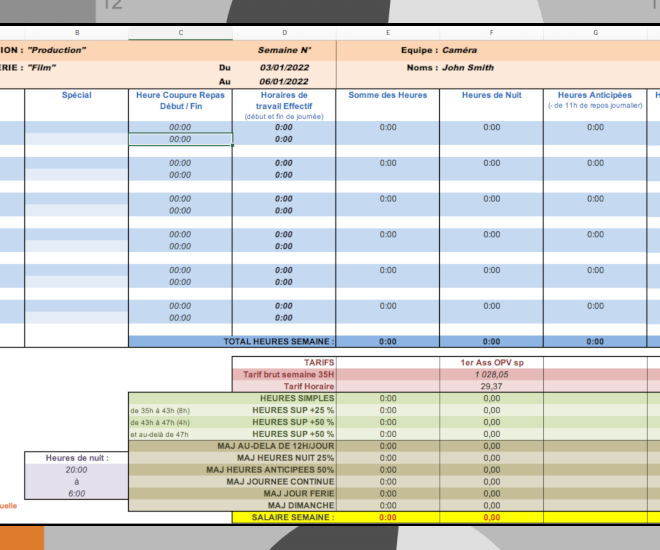The image size is (660, 550).
Task: Click the TARIFS label
Action: click(x=319, y=363)
